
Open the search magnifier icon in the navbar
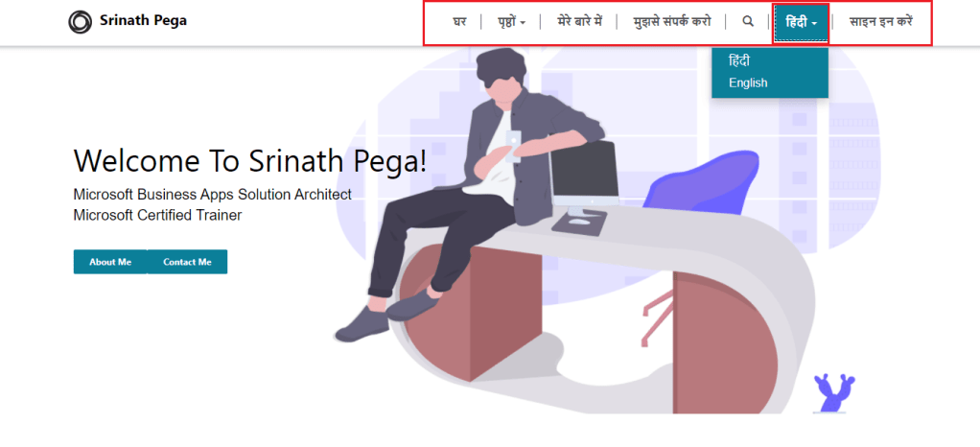[748, 21]
